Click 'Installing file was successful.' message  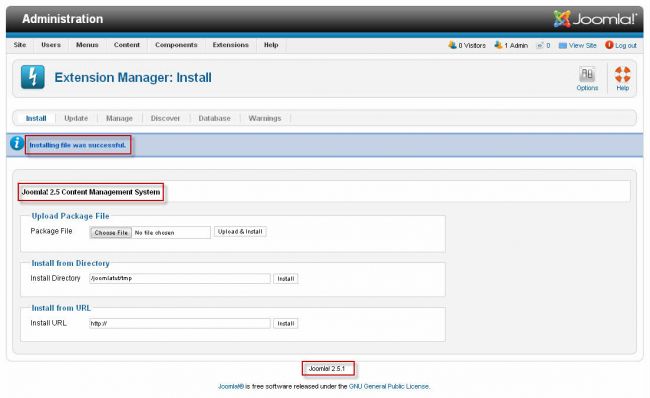pyautogui.click(x=78, y=145)
